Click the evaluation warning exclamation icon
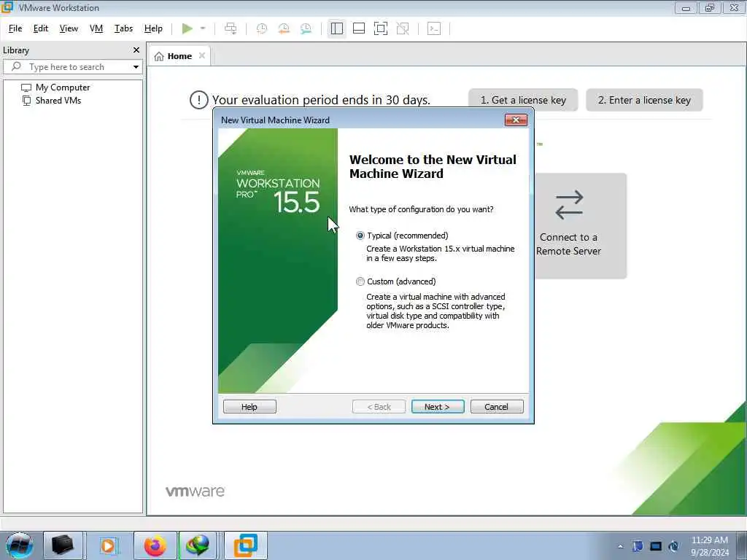747x560 pixels. 198,100
